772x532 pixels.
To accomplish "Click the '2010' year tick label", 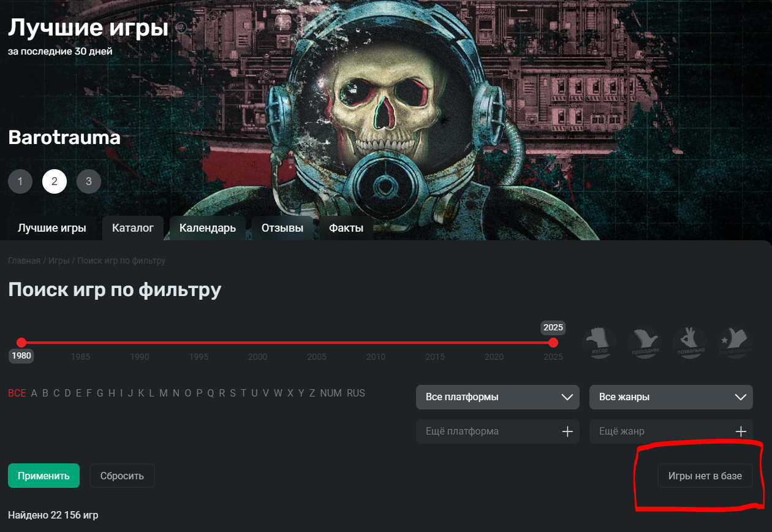I will [x=376, y=357].
